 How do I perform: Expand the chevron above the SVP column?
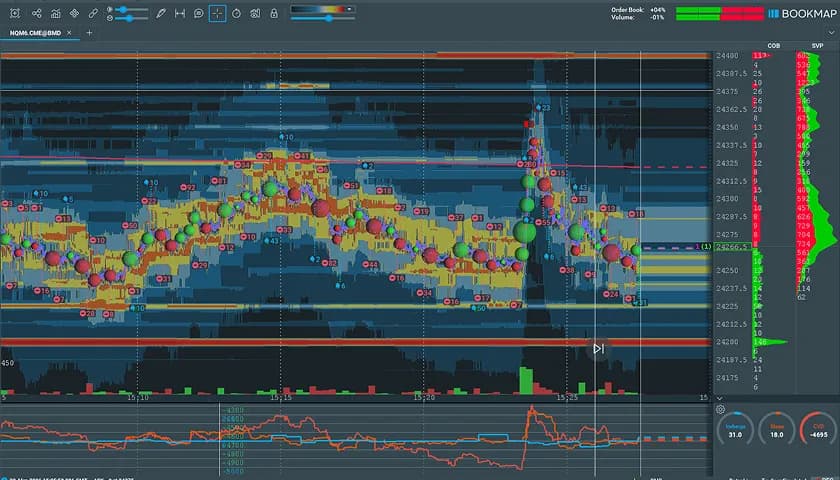[831, 33]
